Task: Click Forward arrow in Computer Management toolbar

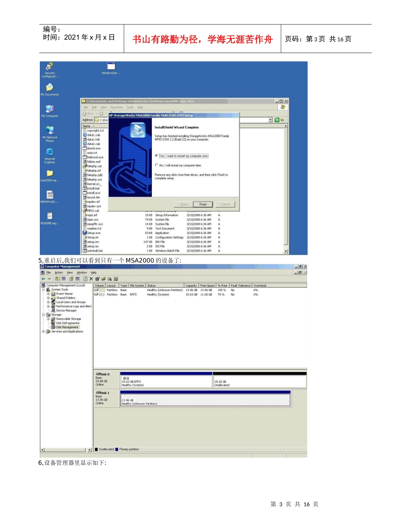Action: point(49,279)
